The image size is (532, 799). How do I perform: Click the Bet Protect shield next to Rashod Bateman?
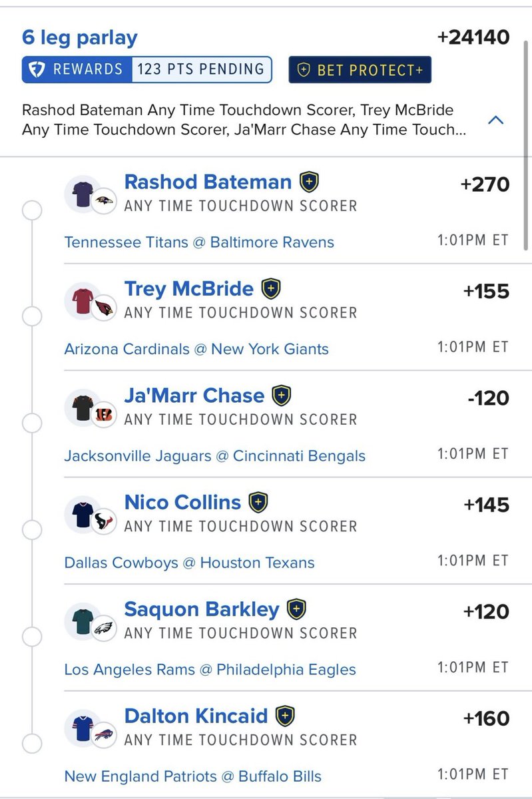tap(309, 181)
